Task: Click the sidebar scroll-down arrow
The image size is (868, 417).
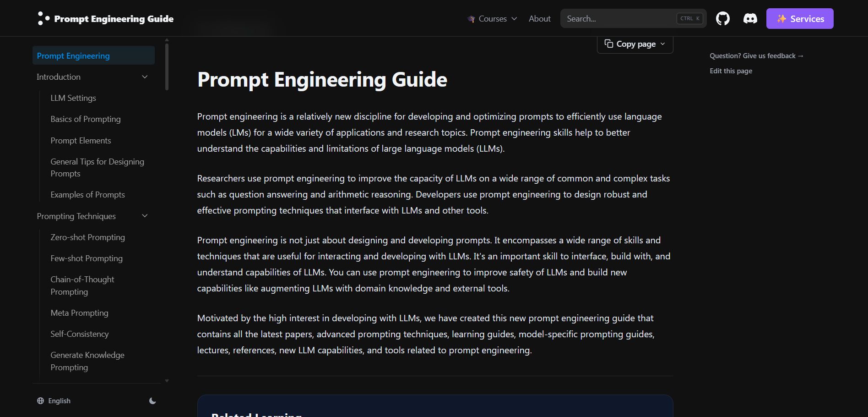Action: (x=167, y=381)
